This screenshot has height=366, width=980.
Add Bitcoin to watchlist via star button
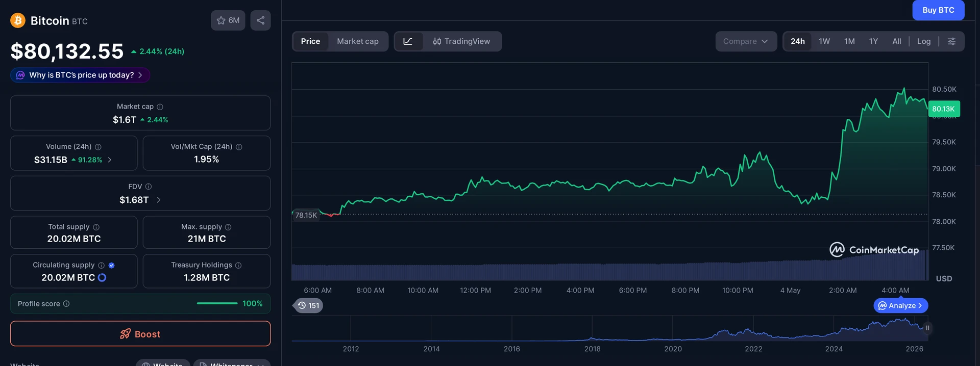(x=228, y=20)
